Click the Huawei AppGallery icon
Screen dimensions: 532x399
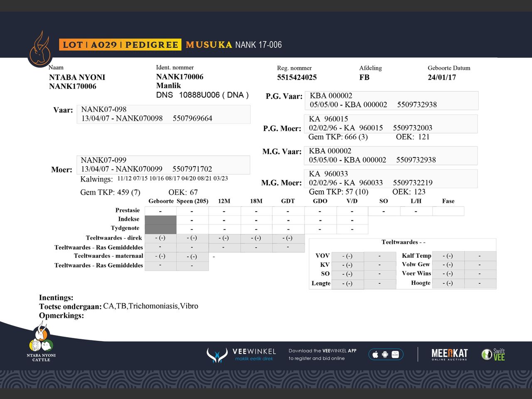coord(395,355)
